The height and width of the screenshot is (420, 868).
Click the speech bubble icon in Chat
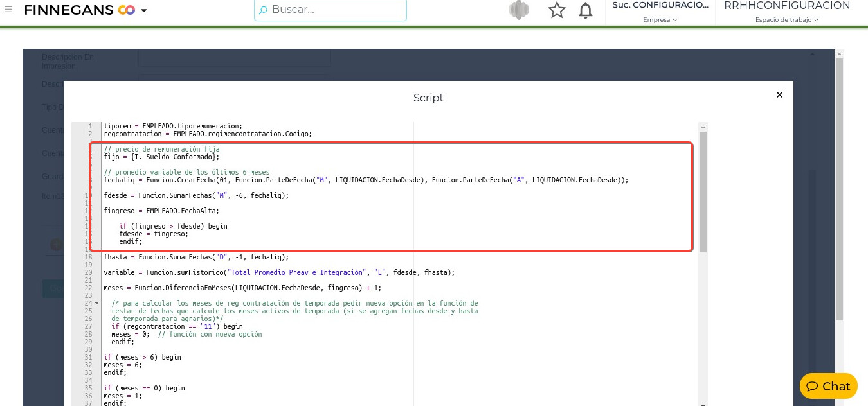click(x=813, y=387)
